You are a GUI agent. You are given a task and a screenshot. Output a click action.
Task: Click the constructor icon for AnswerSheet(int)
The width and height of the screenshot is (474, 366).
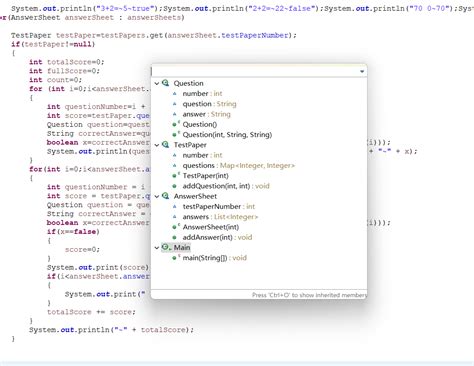click(x=175, y=227)
